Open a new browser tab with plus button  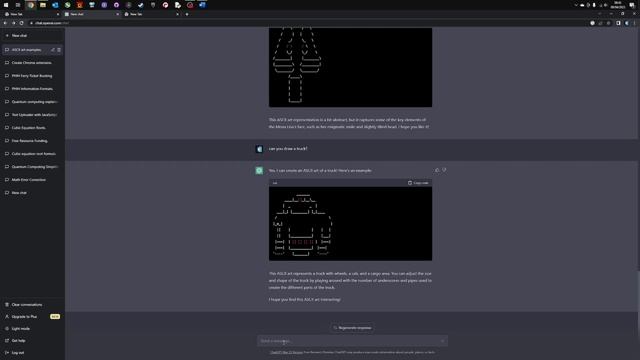pyautogui.click(x=187, y=14)
